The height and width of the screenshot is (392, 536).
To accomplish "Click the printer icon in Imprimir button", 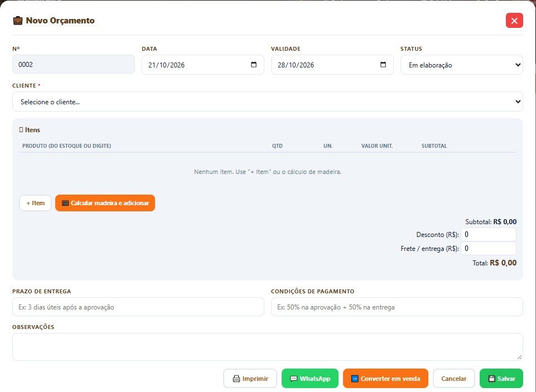I will (x=236, y=379).
